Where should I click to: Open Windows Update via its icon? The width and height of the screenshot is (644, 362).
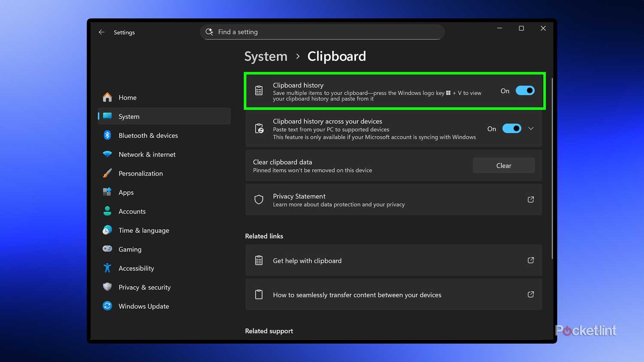(x=107, y=306)
